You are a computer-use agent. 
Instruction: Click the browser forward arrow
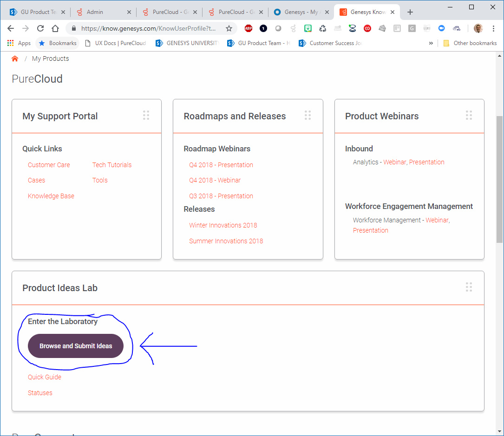click(x=26, y=28)
